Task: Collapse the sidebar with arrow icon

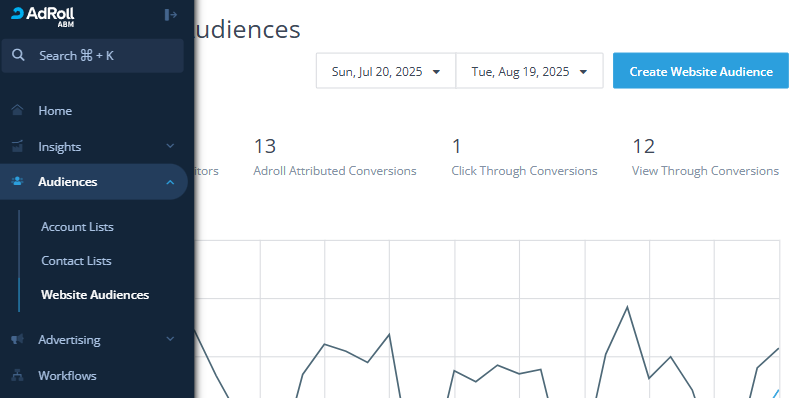Action: [171, 15]
